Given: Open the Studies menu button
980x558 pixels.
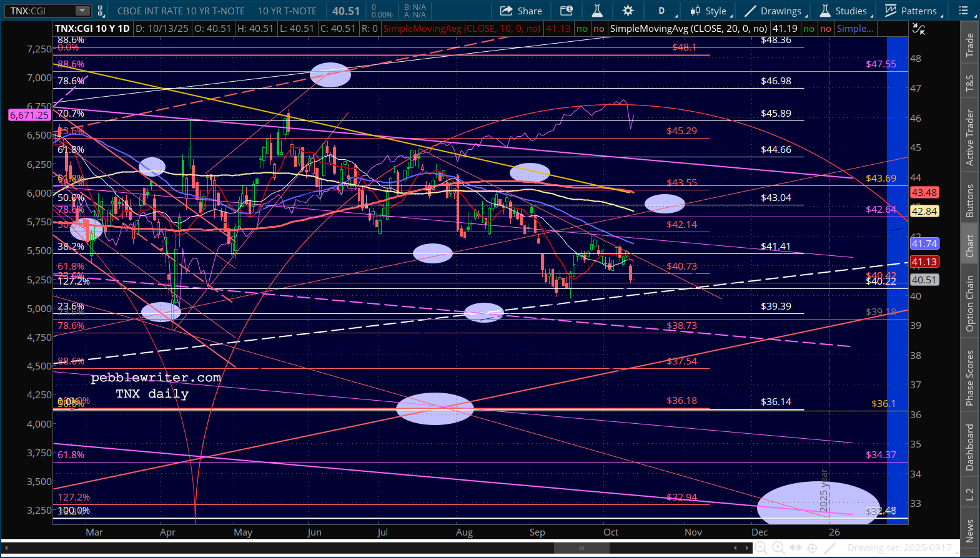Looking at the screenshot, I should (x=843, y=11).
